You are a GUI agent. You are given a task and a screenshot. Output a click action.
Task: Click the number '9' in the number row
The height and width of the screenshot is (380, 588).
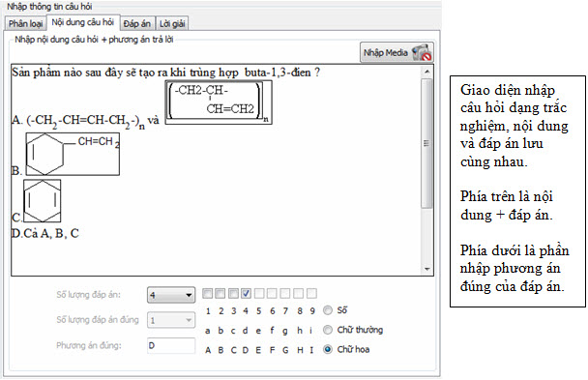312,311
